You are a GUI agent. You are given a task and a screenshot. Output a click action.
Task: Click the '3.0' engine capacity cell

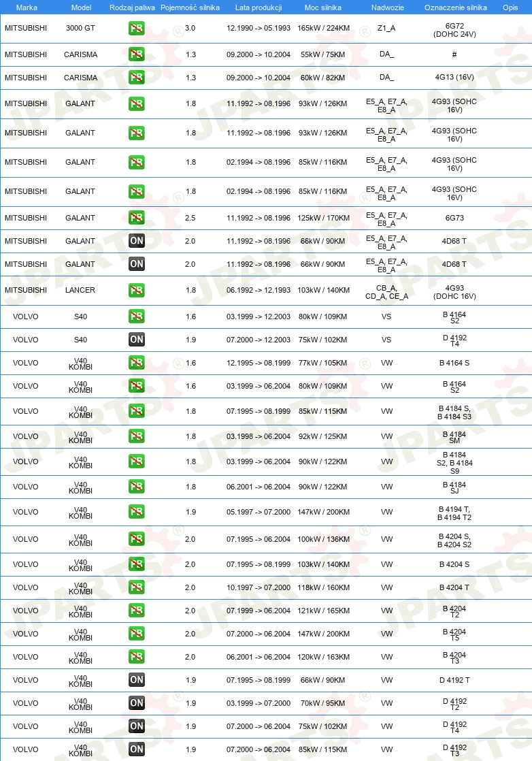[x=190, y=28]
